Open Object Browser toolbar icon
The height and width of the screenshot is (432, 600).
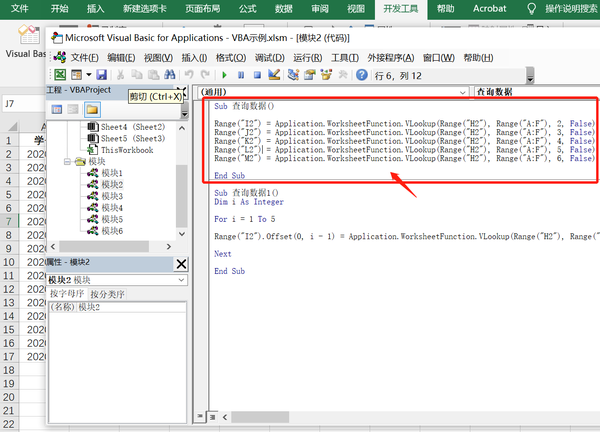click(x=326, y=75)
